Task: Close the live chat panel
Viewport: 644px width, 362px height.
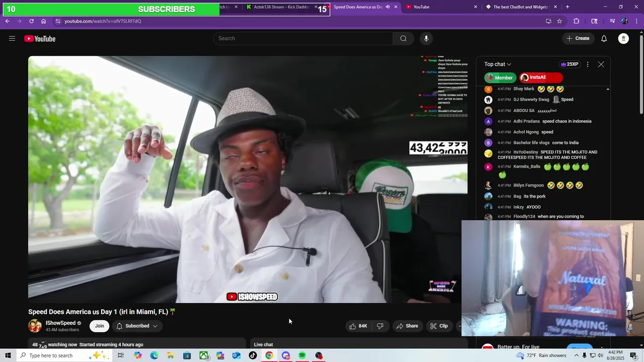Action: click(601, 64)
